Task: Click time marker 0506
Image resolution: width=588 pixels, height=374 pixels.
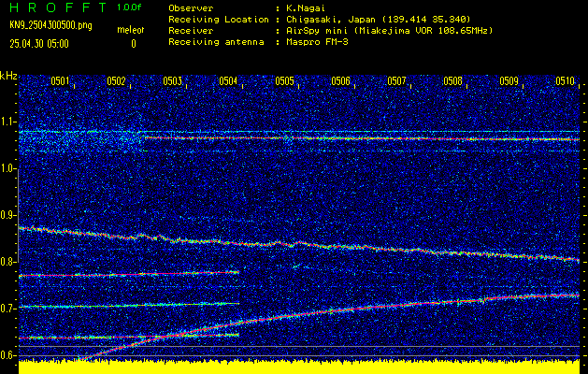Action: coord(340,81)
